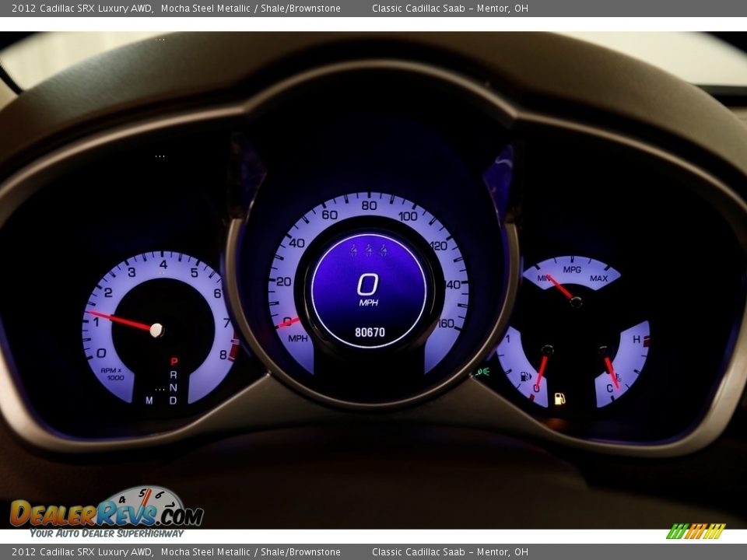
Task: Click the RPM x 1000 label
Action: tap(112, 373)
